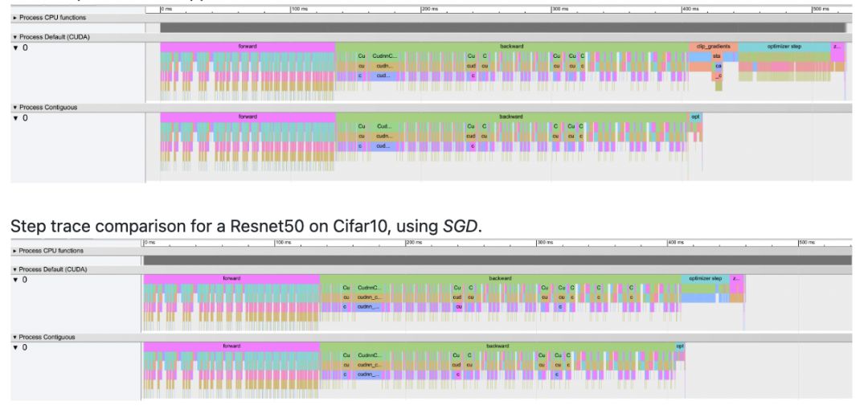This screenshot has width=868, height=414.
Task: Select the backward slice in upper Contiguous row
Action: tap(511, 117)
